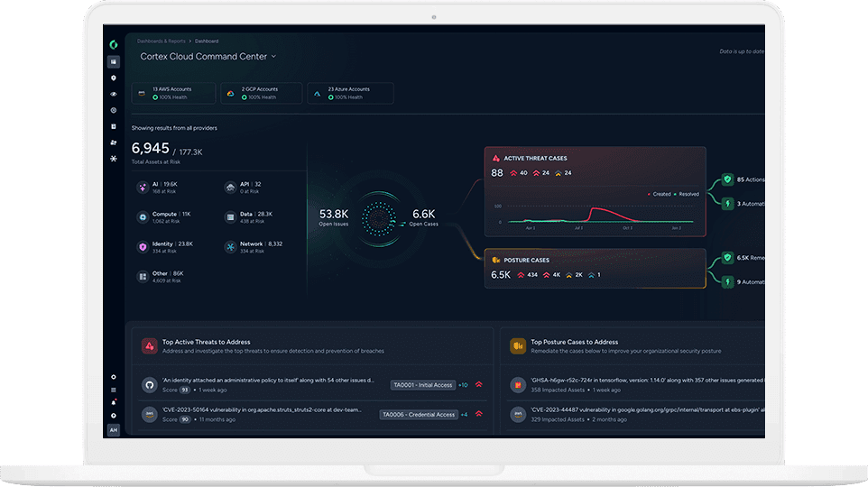The image size is (868, 487).
Task: Click the Top Active Threats red icon
Action: 149,346
